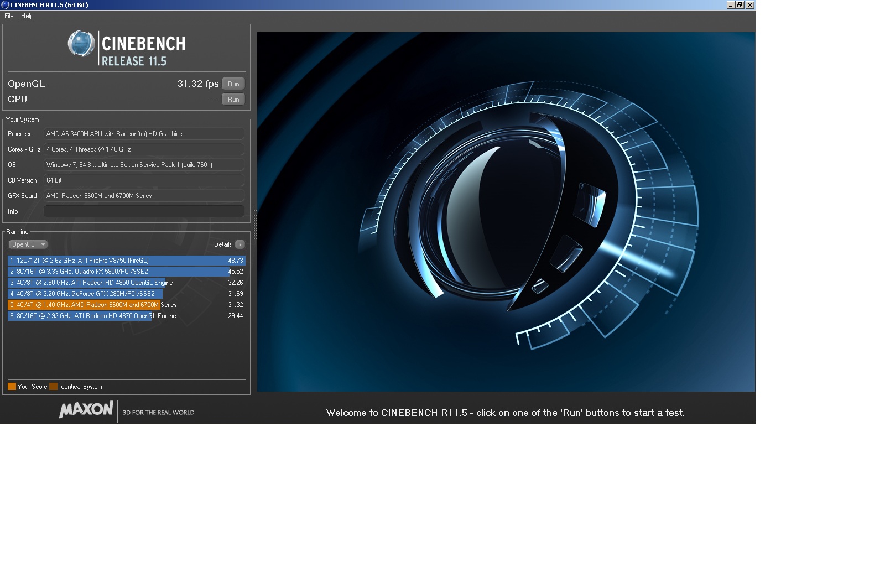Click the welcome status message text

(505, 413)
